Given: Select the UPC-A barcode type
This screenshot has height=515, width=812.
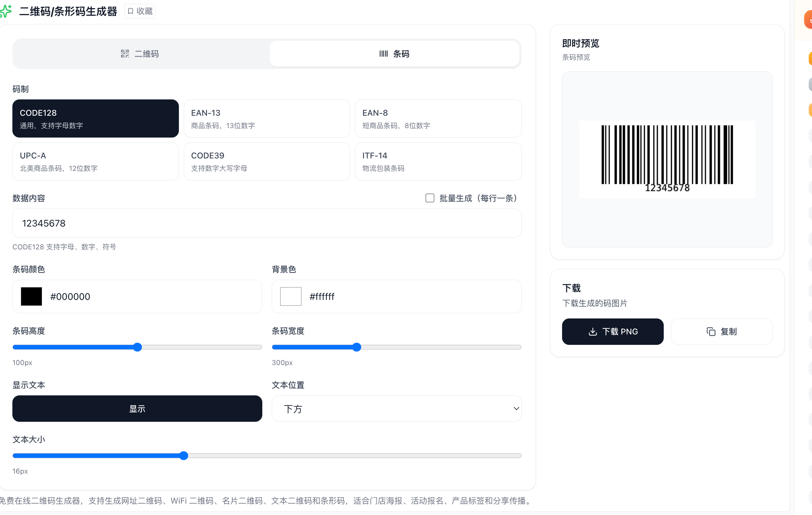Looking at the screenshot, I should point(95,162).
